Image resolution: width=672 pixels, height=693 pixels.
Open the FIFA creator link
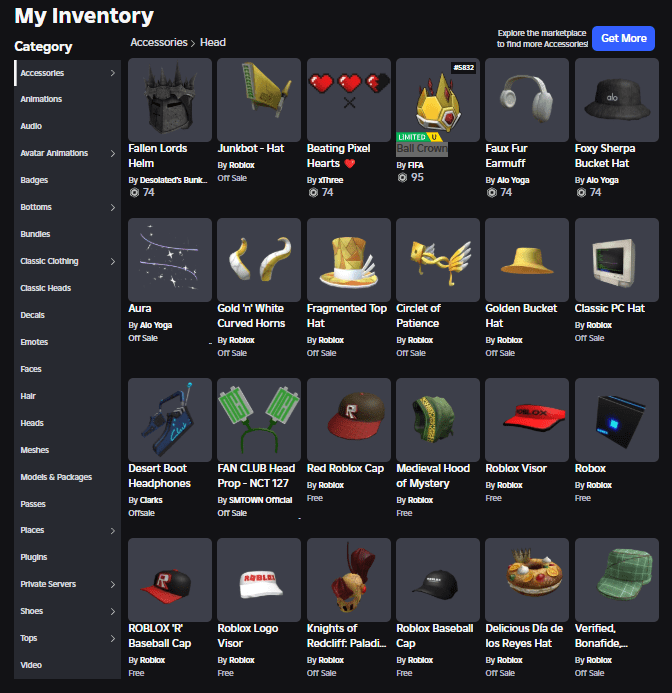tap(416, 165)
